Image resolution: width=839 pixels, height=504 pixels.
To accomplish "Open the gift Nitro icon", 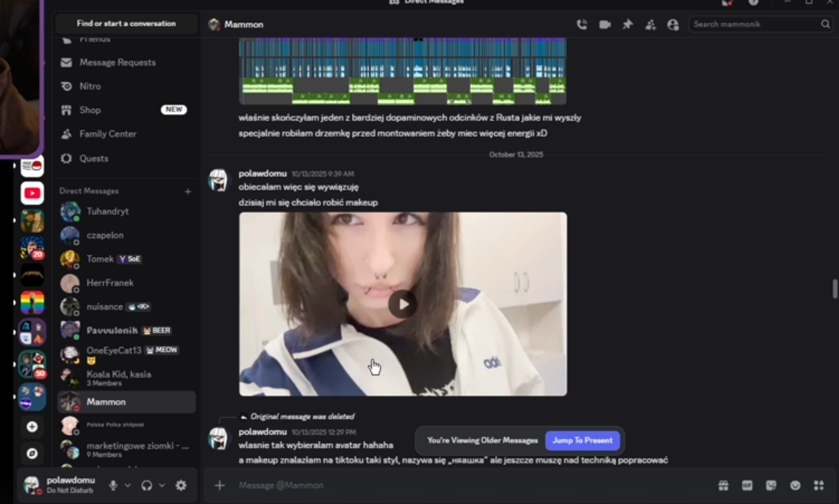I will click(x=724, y=485).
